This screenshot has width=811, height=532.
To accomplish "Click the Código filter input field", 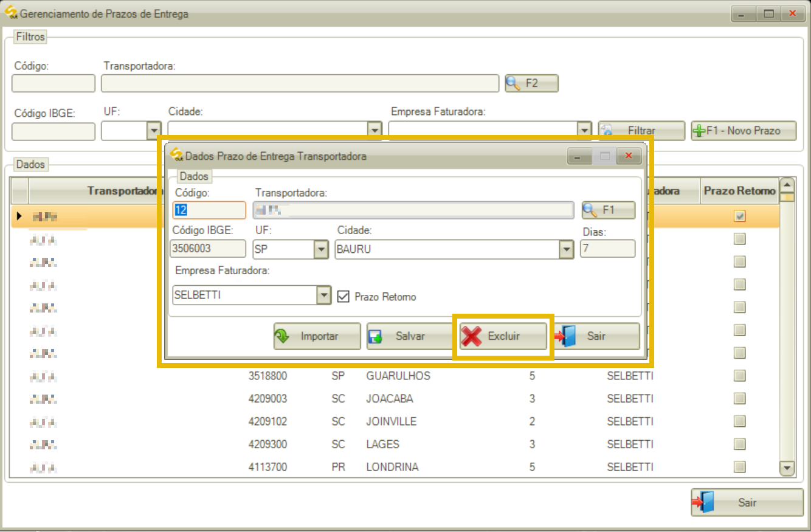I will click(x=53, y=83).
